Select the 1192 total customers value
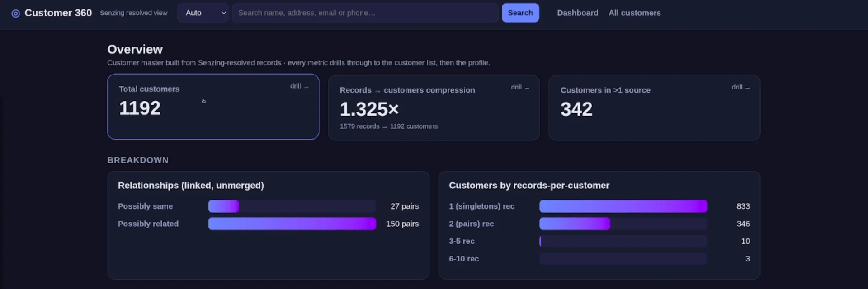Screen dimensions: 868x289 click(140, 108)
